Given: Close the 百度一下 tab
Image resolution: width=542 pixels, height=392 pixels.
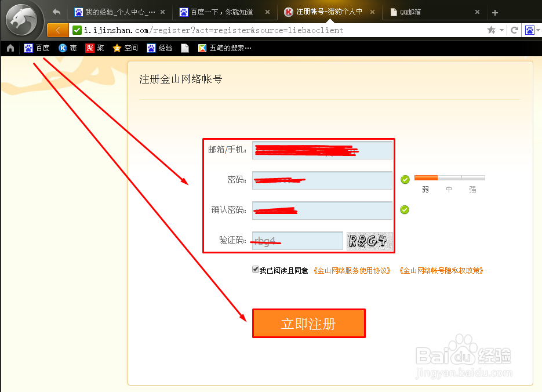Looking at the screenshot, I should click(267, 12).
